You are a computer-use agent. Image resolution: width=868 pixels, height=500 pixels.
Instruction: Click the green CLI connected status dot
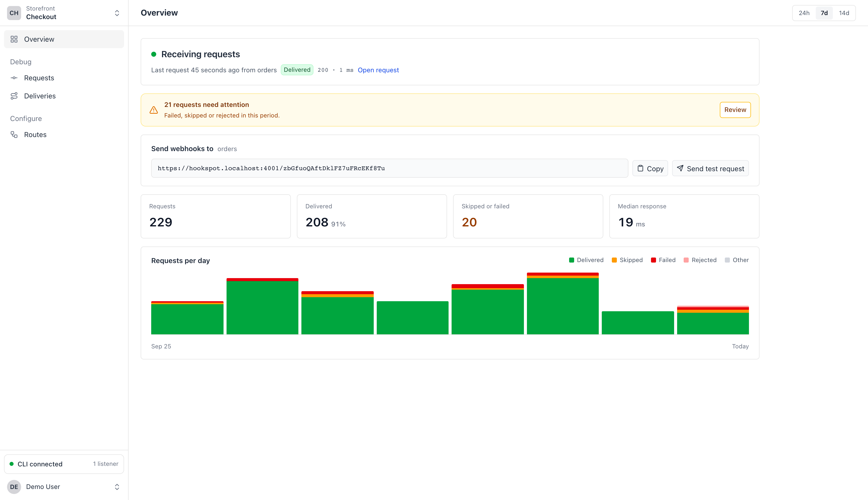coord(11,464)
